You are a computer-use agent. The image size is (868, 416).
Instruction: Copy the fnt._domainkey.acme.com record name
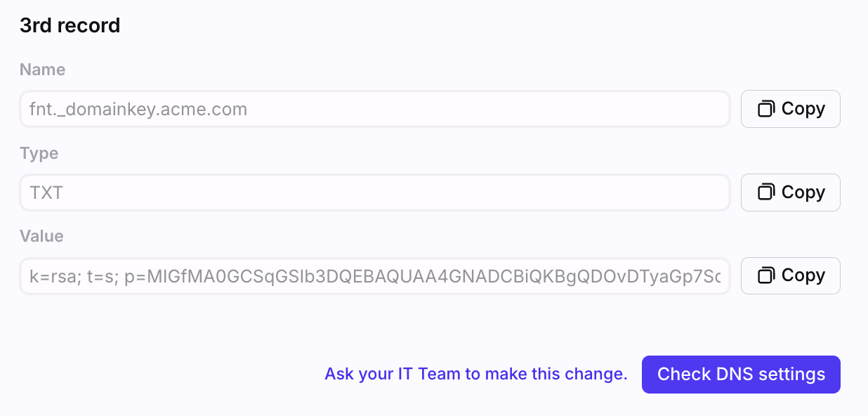[791, 109]
